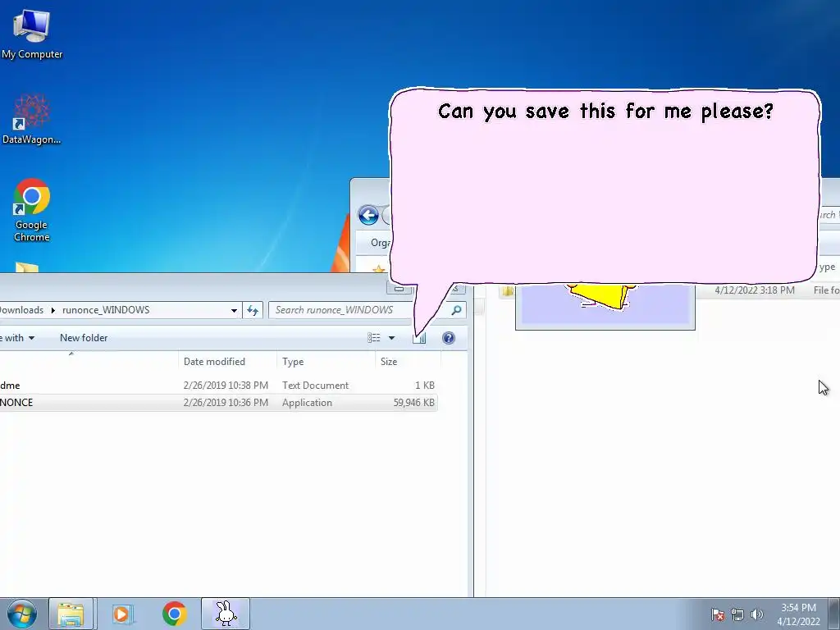This screenshot has height=630, width=840.
Task: Click the volume speaker tray icon
Action: tap(756, 614)
